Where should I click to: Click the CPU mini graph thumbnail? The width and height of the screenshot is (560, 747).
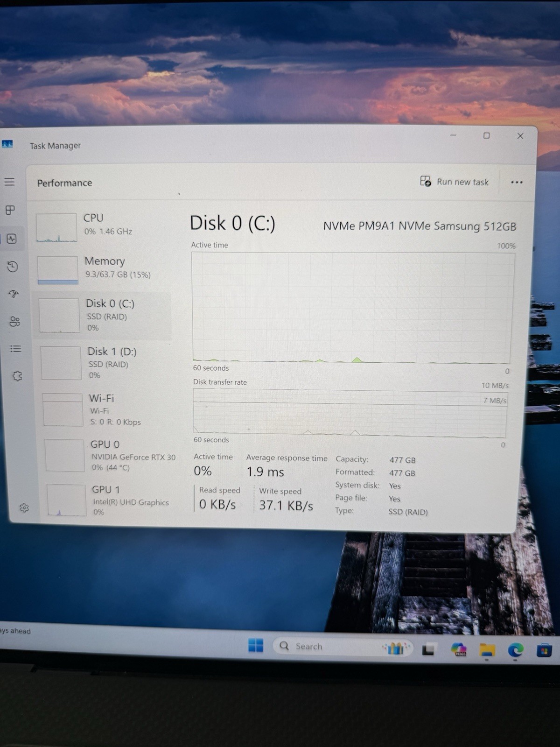pos(56,228)
